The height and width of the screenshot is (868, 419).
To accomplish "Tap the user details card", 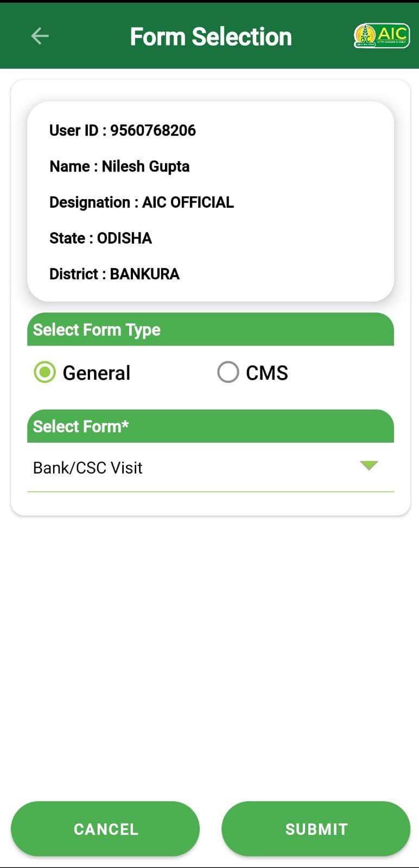I will point(211,201).
